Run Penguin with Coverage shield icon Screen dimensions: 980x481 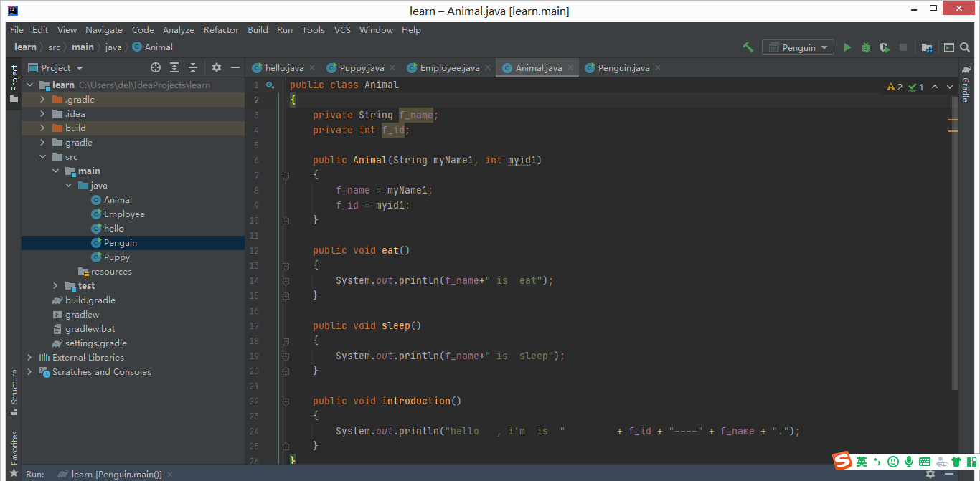[x=885, y=47]
